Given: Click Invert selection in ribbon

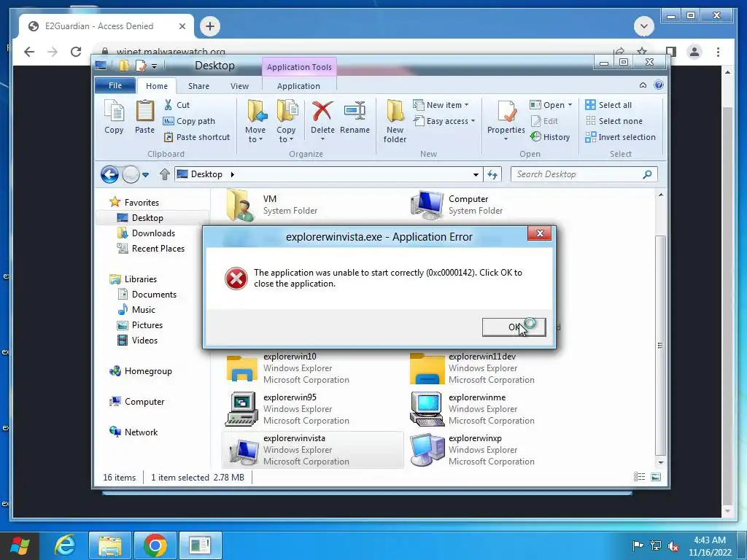Looking at the screenshot, I should [620, 137].
